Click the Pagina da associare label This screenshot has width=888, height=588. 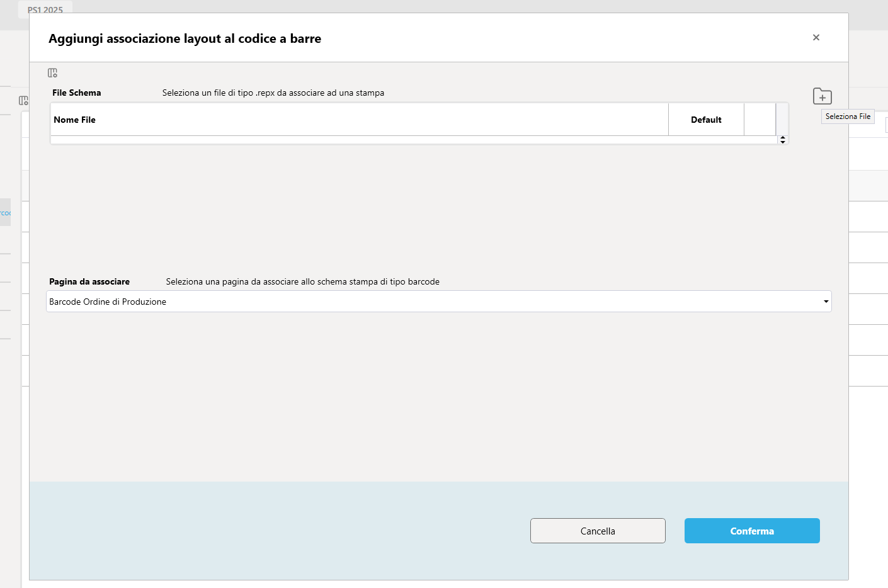pyautogui.click(x=89, y=281)
